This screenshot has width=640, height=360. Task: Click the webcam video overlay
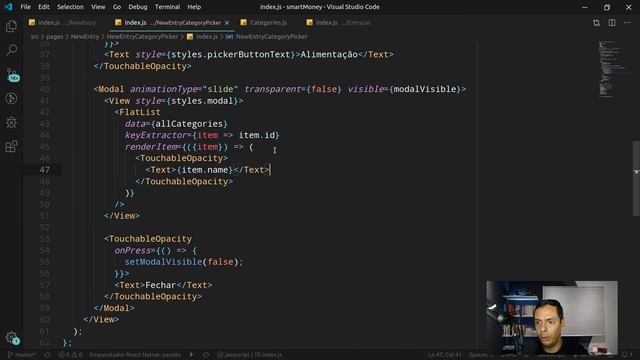(x=552, y=317)
